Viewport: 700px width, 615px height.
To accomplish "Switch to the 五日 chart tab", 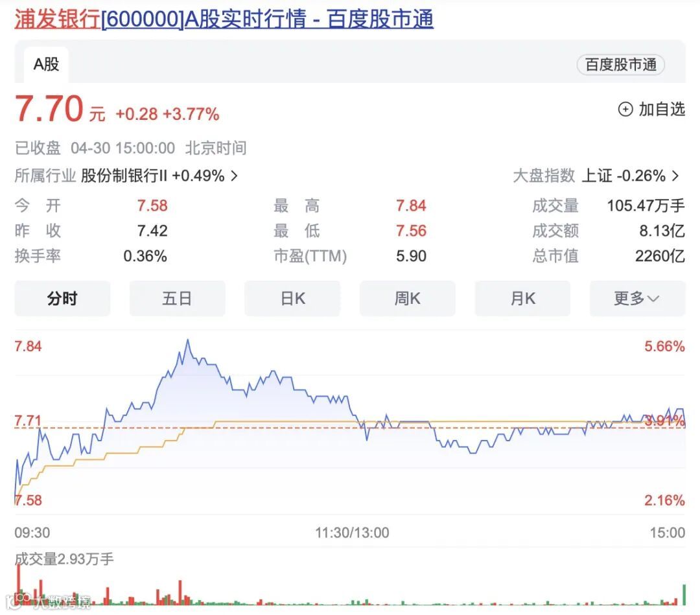I will (x=177, y=298).
